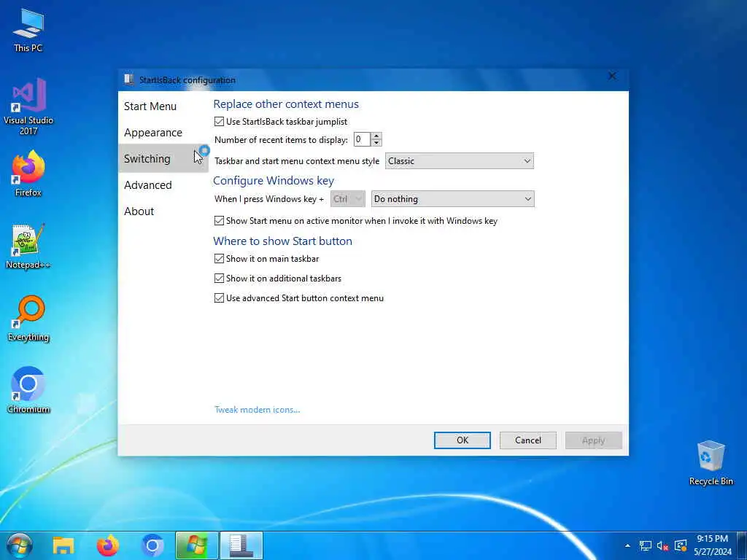Open network status tray icon

645,546
